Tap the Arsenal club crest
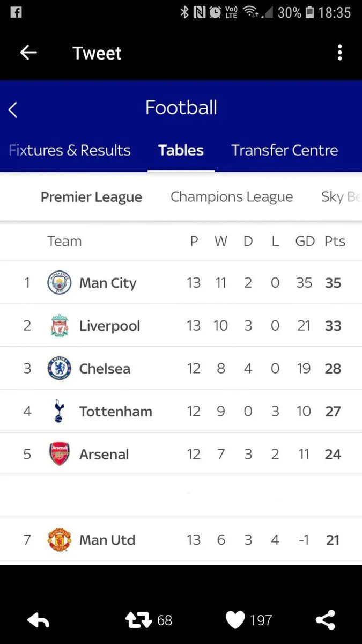 [59, 454]
